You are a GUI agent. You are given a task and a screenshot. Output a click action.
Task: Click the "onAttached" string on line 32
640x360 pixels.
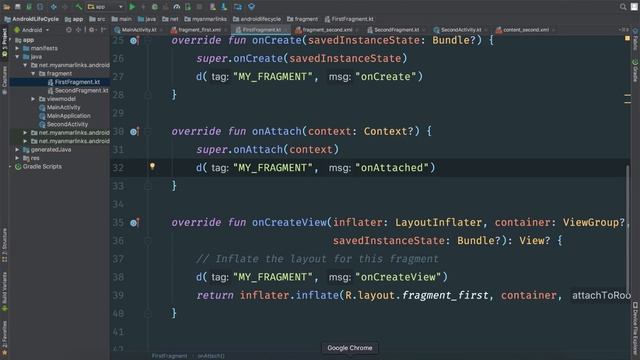(392, 168)
